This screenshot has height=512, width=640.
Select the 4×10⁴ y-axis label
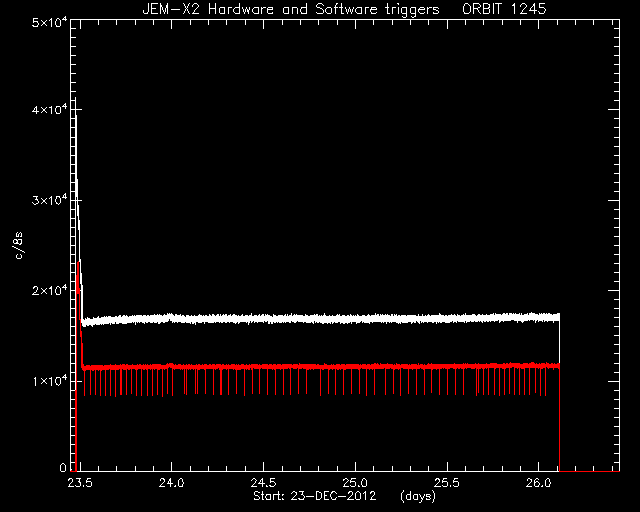49,110
